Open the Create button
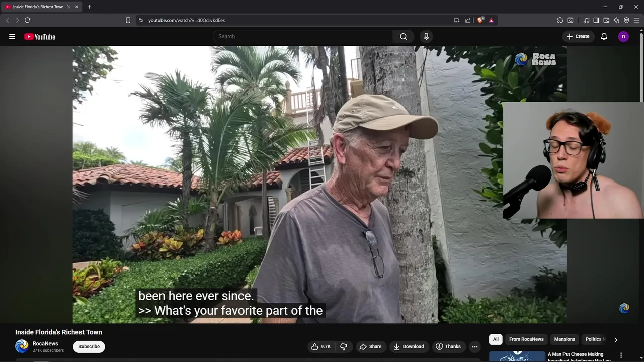The width and height of the screenshot is (644, 362). click(x=578, y=36)
